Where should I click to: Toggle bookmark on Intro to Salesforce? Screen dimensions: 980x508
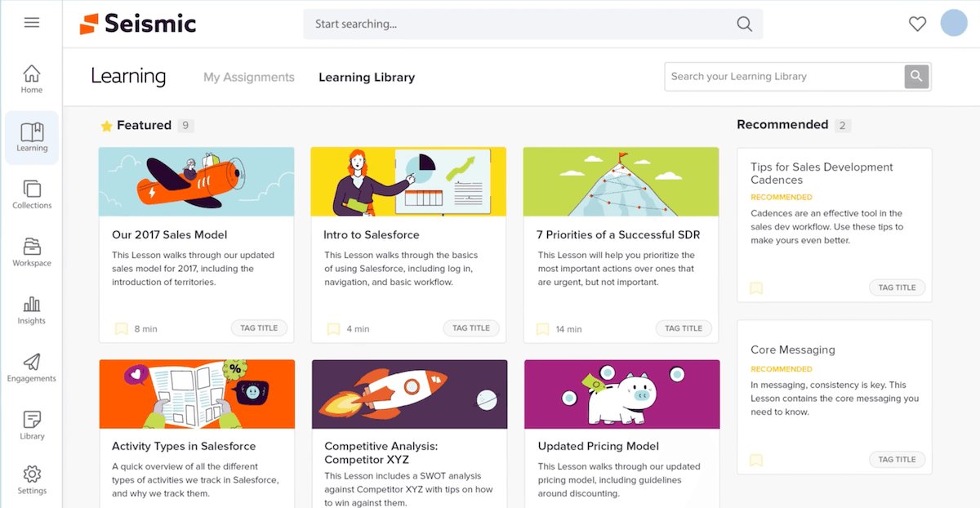tap(333, 328)
